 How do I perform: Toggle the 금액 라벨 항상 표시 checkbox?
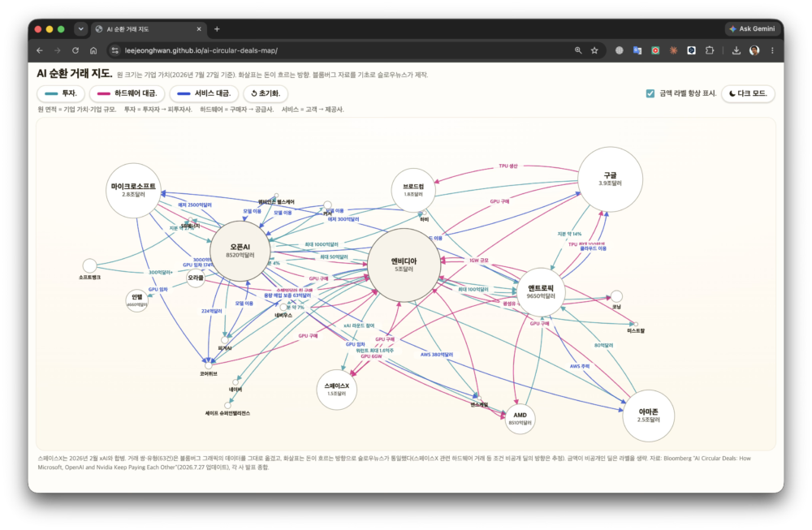(650, 93)
